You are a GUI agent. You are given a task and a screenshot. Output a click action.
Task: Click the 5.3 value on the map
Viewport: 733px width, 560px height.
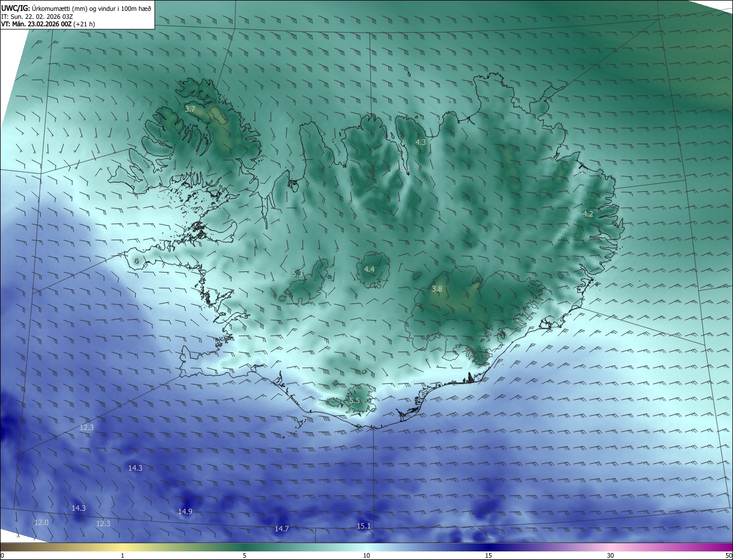(x=297, y=274)
